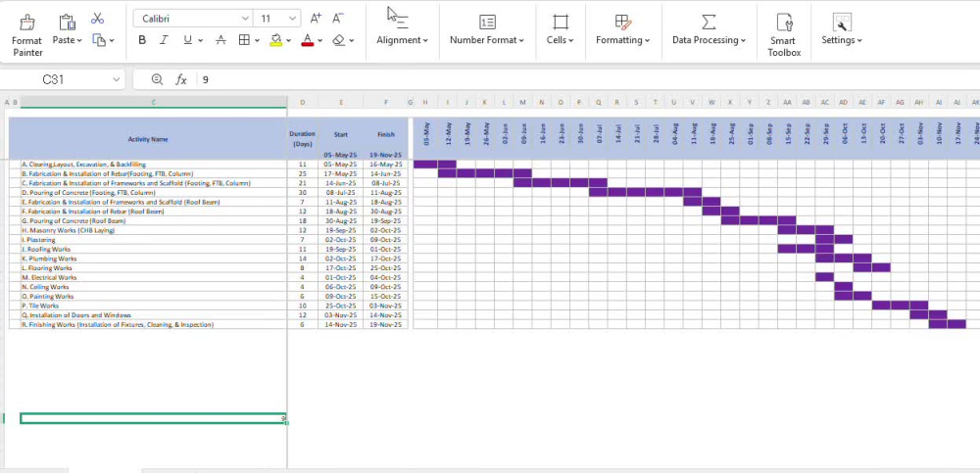Toggle bold formatting
This screenshot has height=473, width=980.
tap(142, 40)
